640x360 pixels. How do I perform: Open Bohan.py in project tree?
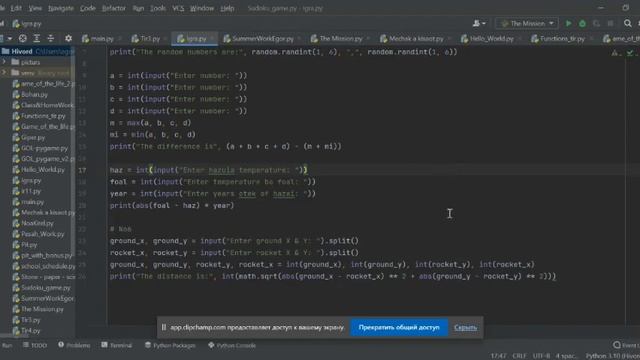pos(34,94)
